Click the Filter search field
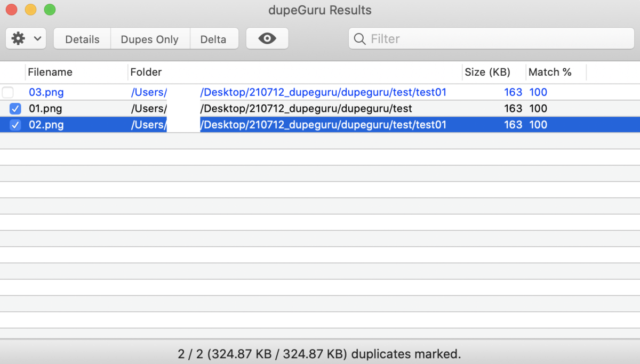The width and height of the screenshot is (640, 364). point(491,39)
